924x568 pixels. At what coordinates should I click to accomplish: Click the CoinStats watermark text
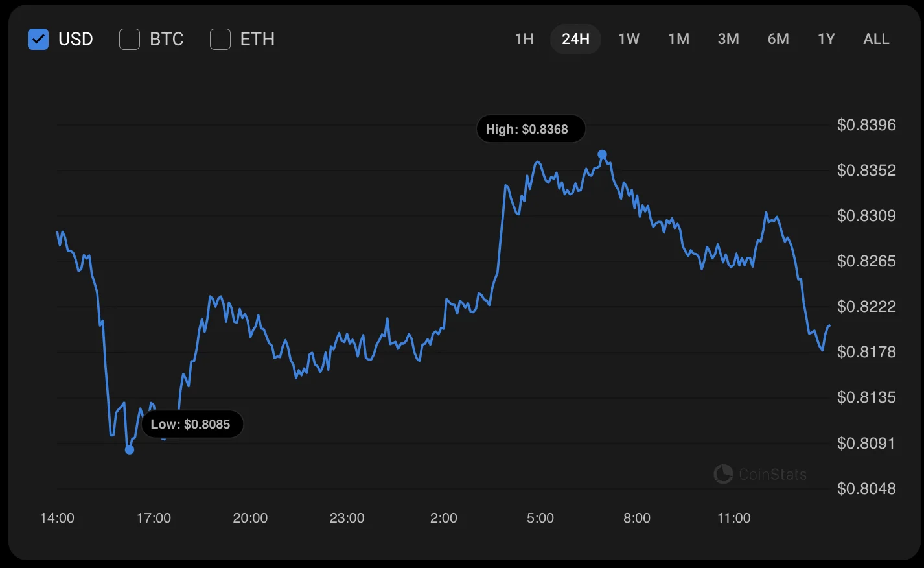point(773,475)
